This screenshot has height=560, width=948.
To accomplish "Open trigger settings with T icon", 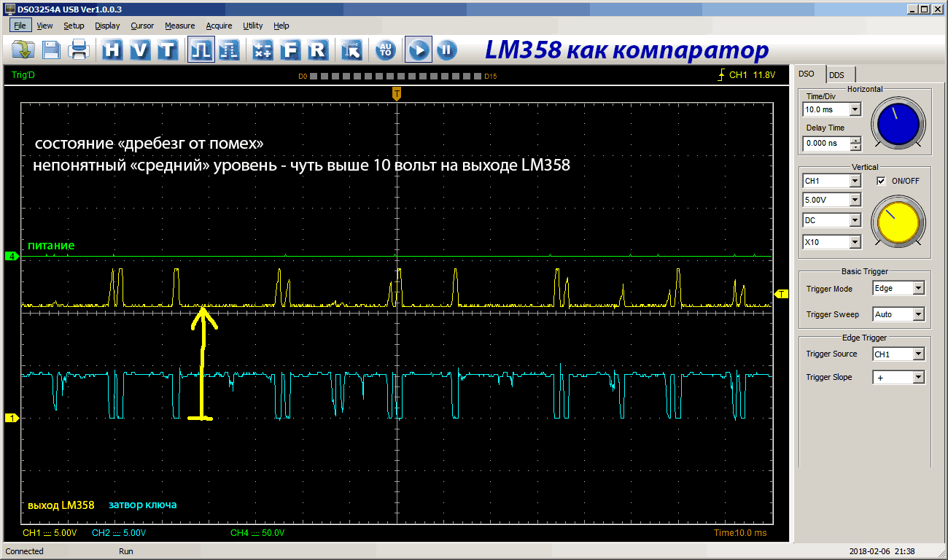I will click(168, 50).
